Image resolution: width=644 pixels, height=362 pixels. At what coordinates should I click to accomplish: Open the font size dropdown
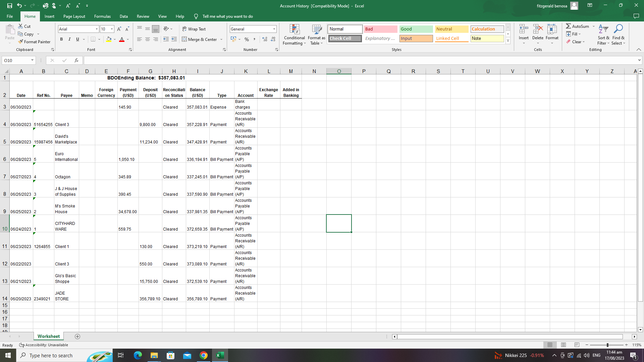(112, 29)
